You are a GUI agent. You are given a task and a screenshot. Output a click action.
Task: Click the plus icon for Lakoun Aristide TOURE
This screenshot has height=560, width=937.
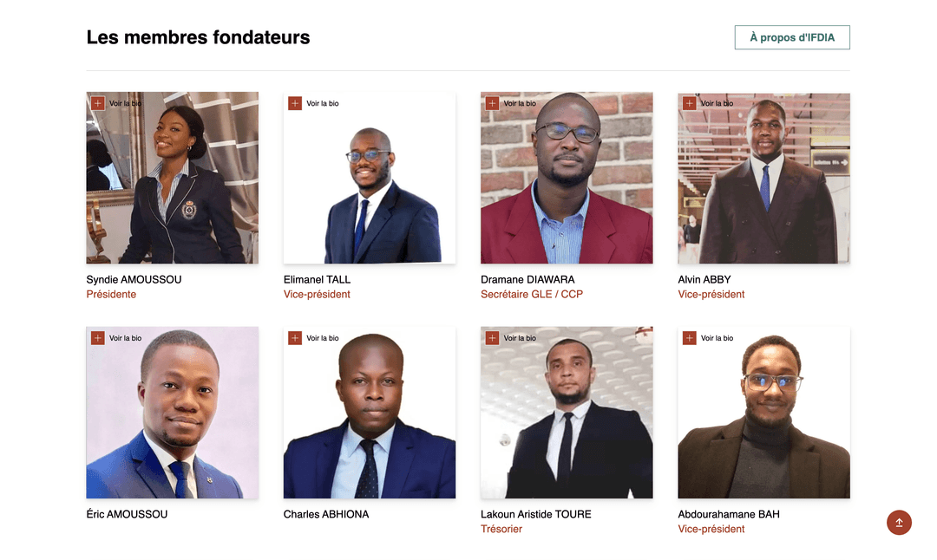(x=492, y=338)
